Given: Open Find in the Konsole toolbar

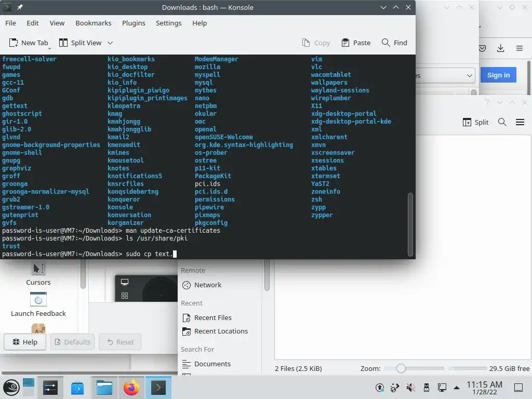Looking at the screenshot, I should (x=394, y=43).
